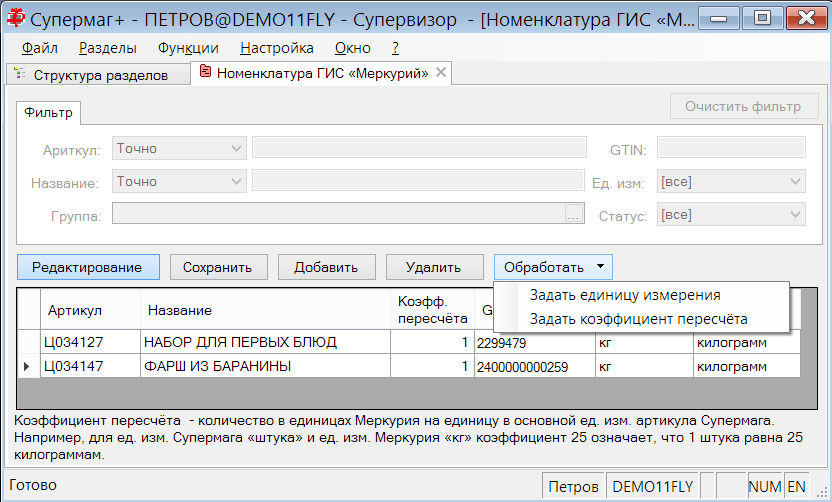This screenshot has height=502, width=832.
Task: Click the Удалить button
Action: pos(435,267)
